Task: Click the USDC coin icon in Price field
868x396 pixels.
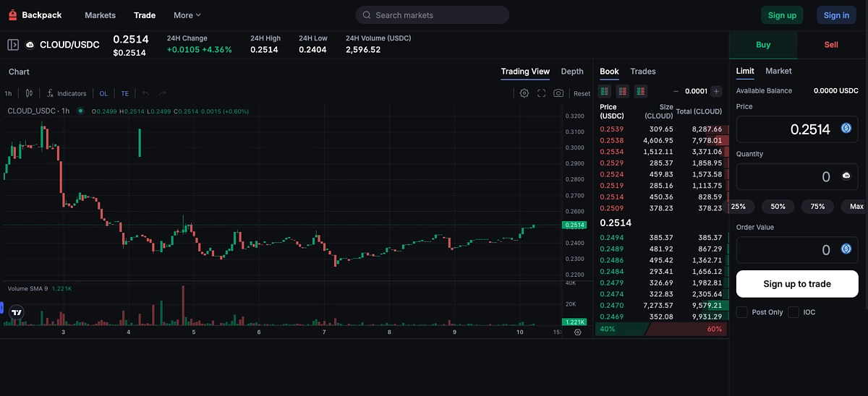Action: tap(846, 129)
